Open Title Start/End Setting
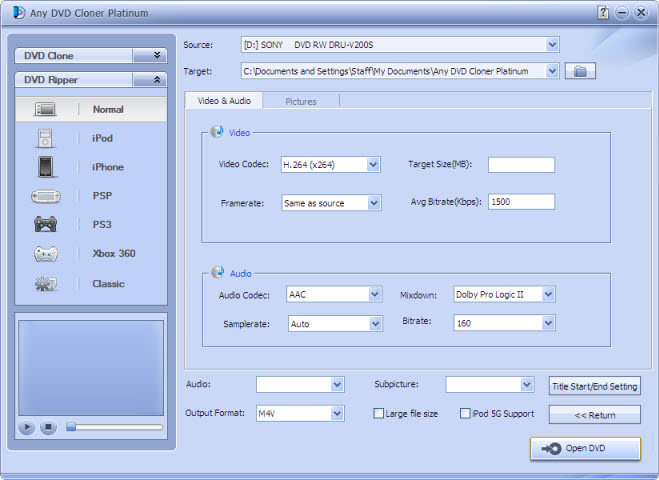Image resolution: width=659 pixels, height=480 pixels. pos(595,386)
